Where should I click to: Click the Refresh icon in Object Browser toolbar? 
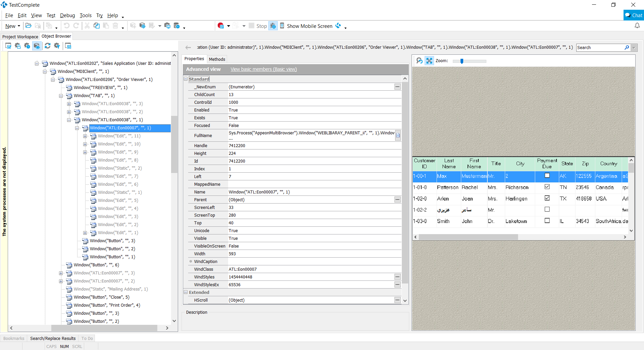[x=47, y=46]
